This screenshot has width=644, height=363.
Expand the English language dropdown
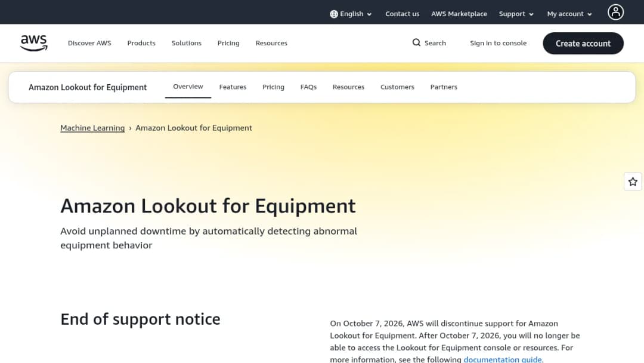[x=351, y=14]
